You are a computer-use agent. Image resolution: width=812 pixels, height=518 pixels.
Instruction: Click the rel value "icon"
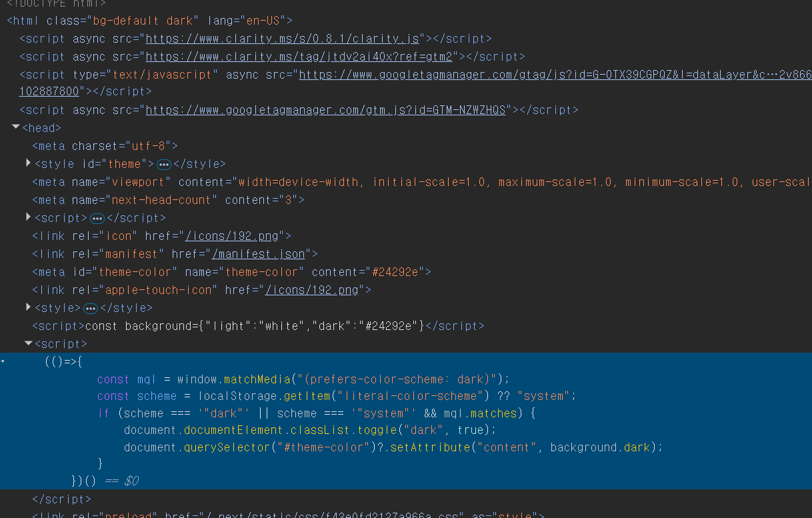(x=118, y=236)
